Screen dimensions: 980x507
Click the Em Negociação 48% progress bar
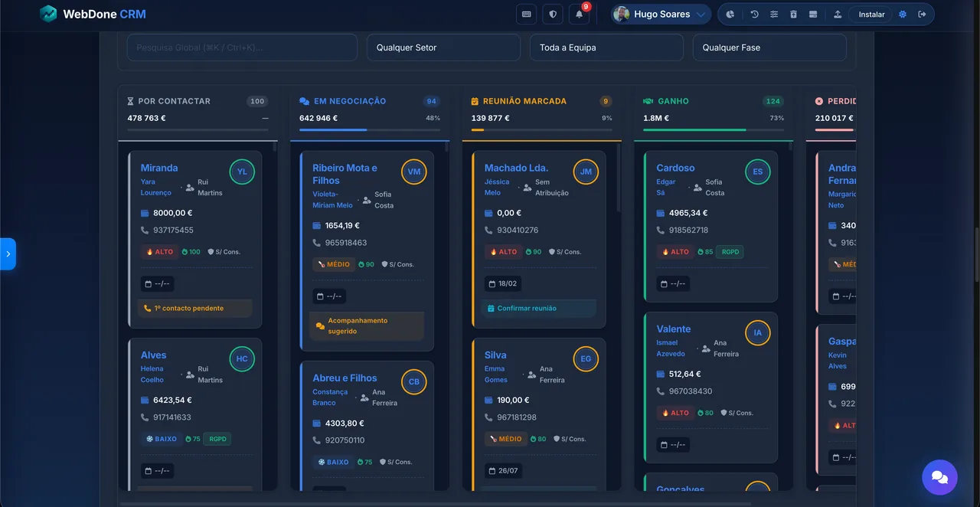tap(370, 129)
